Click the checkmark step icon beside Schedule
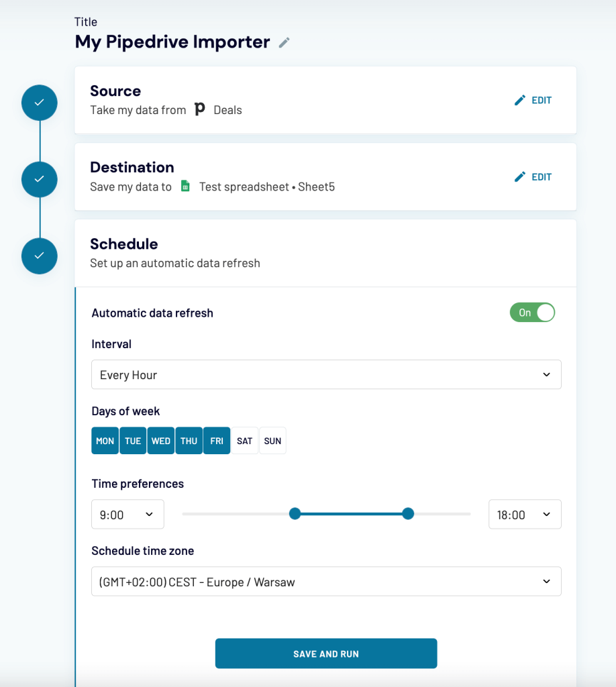Image resolution: width=616 pixels, height=687 pixels. click(39, 256)
